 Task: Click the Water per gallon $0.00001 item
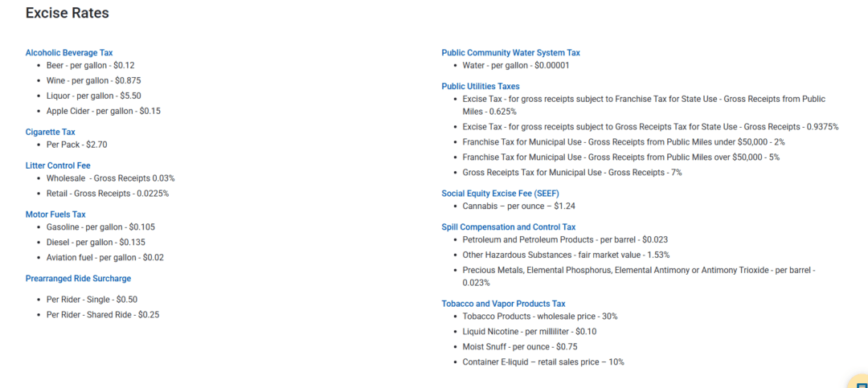516,65
